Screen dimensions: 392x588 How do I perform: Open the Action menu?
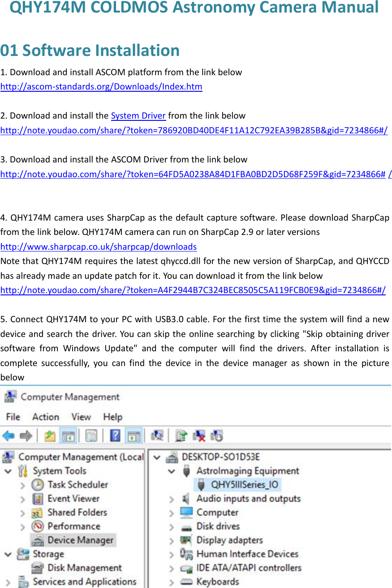45,417
